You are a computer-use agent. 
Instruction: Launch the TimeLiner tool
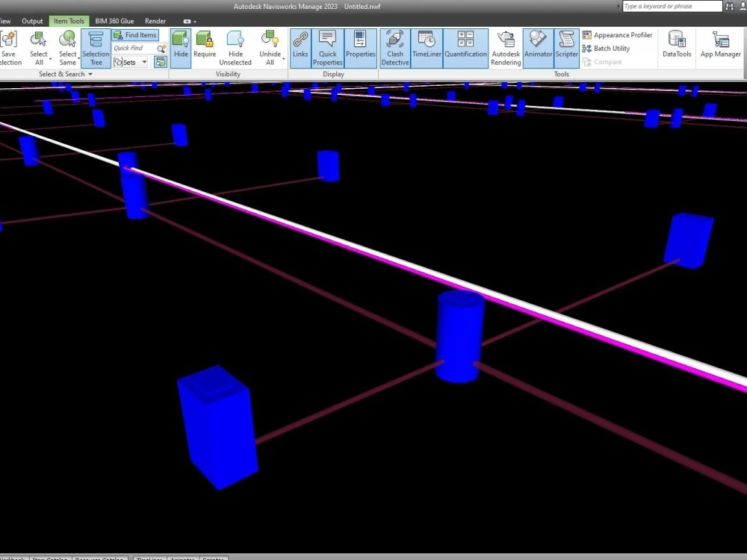[426, 45]
